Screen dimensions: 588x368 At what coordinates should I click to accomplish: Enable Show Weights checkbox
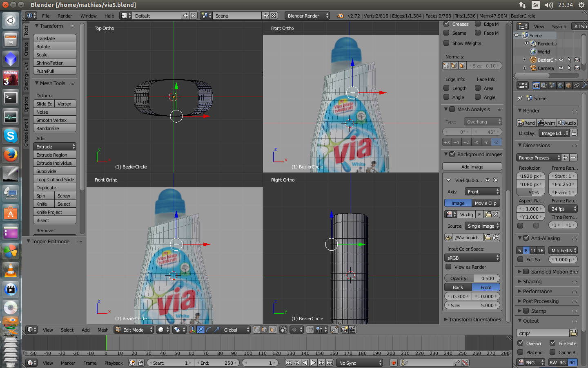(446, 43)
